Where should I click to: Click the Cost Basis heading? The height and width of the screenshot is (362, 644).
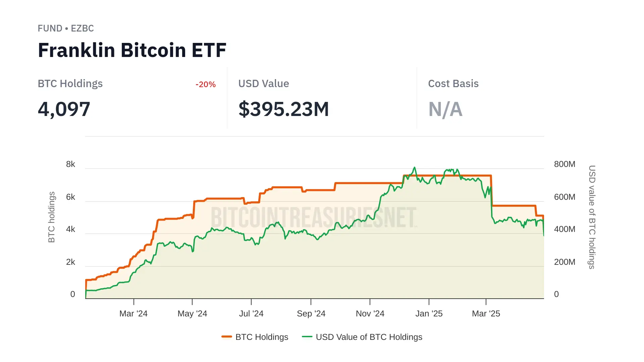pos(453,84)
